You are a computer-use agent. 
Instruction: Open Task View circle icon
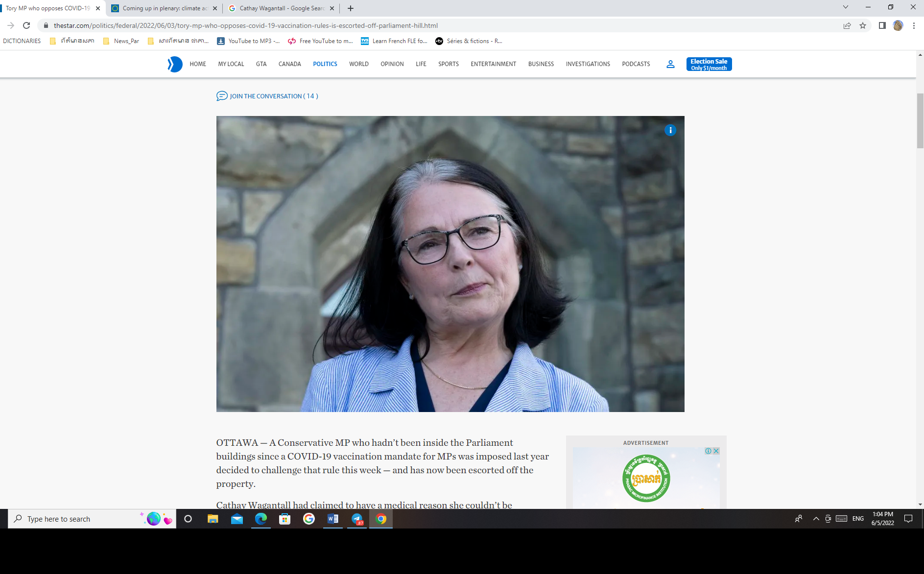pyautogui.click(x=188, y=519)
